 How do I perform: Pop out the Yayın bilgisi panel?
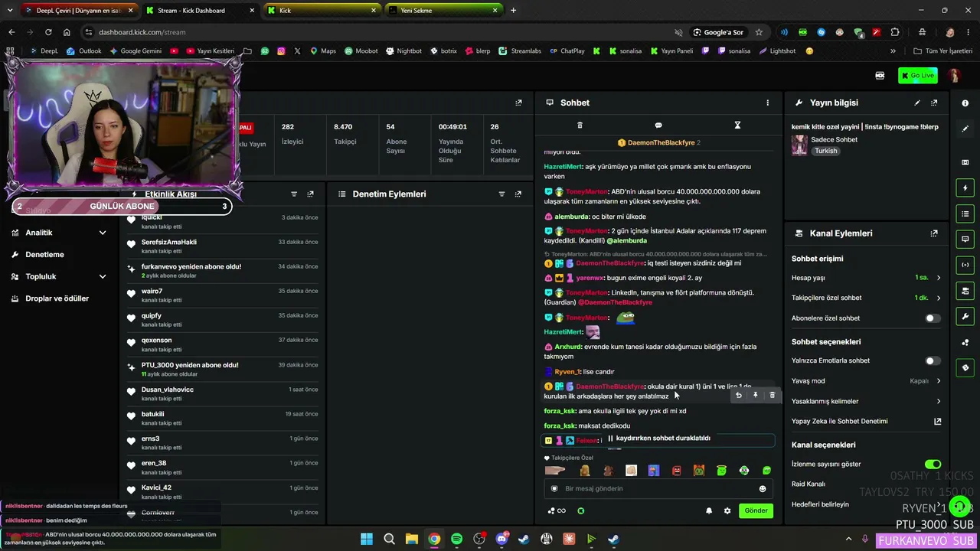[934, 103]
